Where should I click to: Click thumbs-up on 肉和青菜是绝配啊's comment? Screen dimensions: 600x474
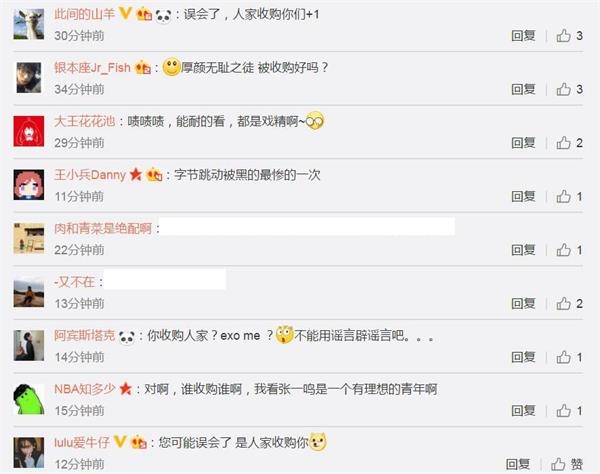coord(563,250)
